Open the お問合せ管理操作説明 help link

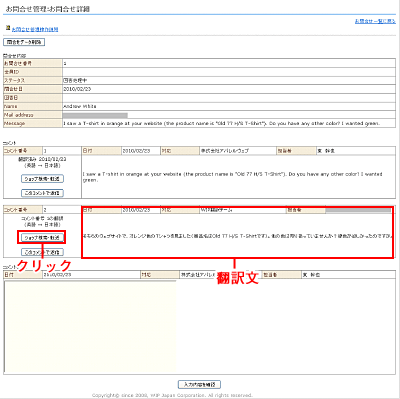click(x=35, y=29)
